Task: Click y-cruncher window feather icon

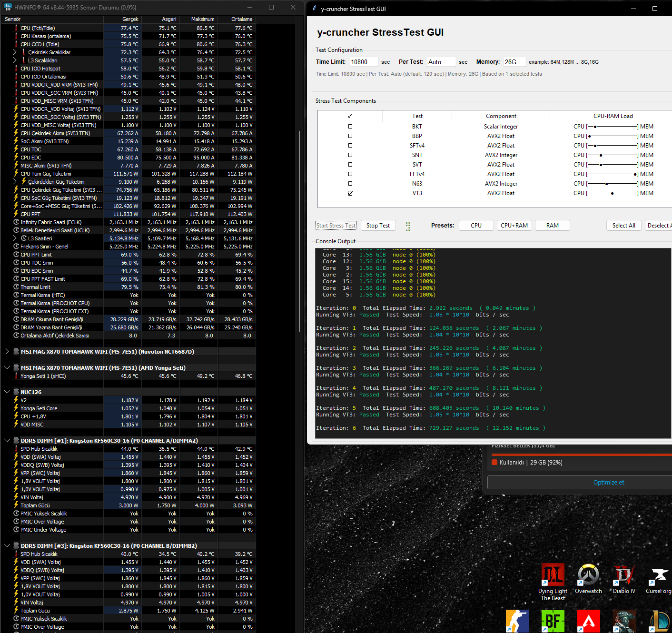Action: tap(315, 9)
